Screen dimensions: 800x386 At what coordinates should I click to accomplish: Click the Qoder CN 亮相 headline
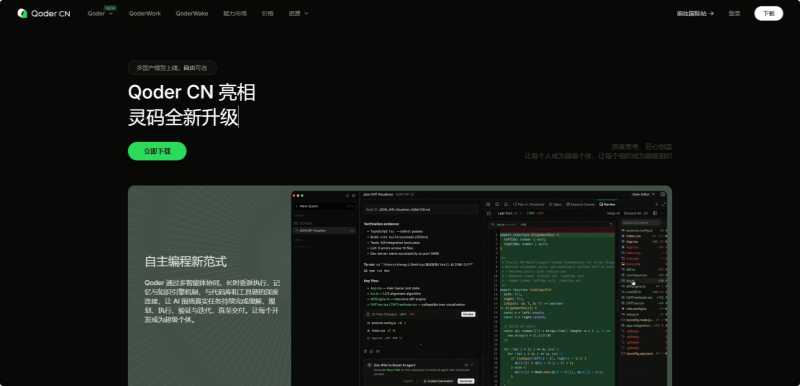point(191,93)
